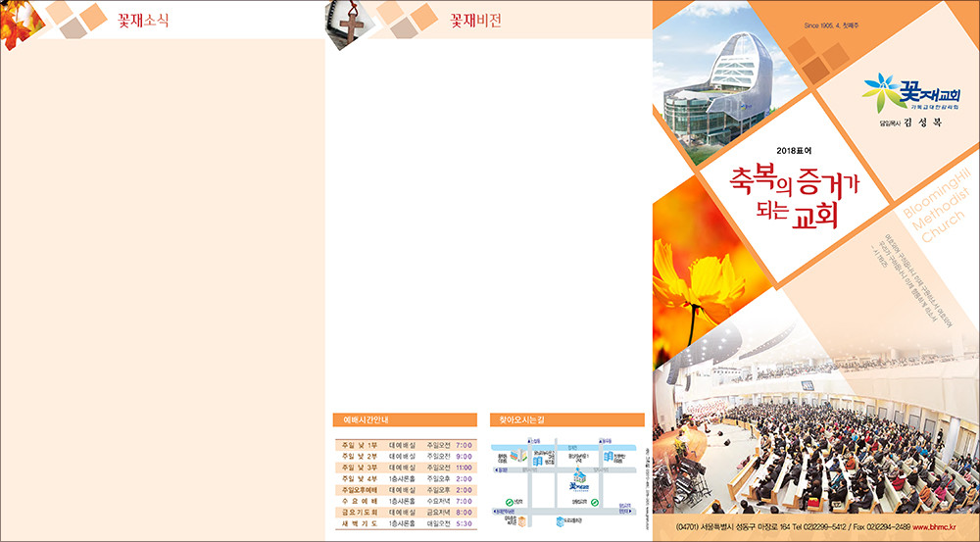980x542 pixels.
Task: Click the church building photo on the cover
Action: click(x=715, y=90)
